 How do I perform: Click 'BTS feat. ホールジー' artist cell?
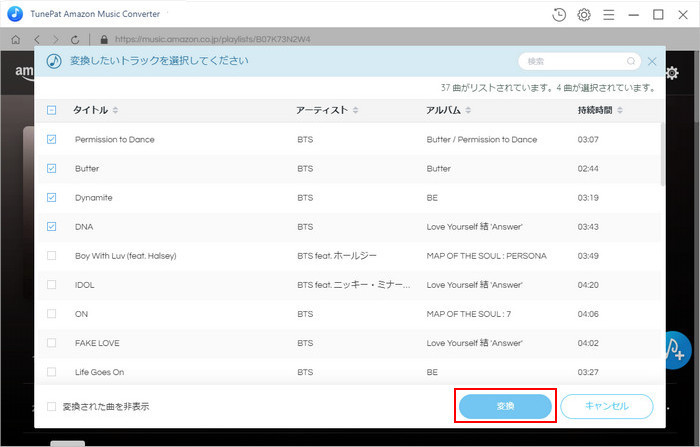(337, 256)
